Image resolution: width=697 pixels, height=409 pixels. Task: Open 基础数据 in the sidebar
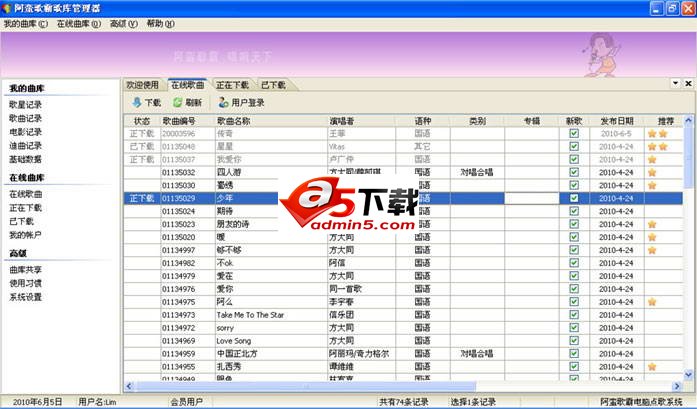[x=25, y=159]
